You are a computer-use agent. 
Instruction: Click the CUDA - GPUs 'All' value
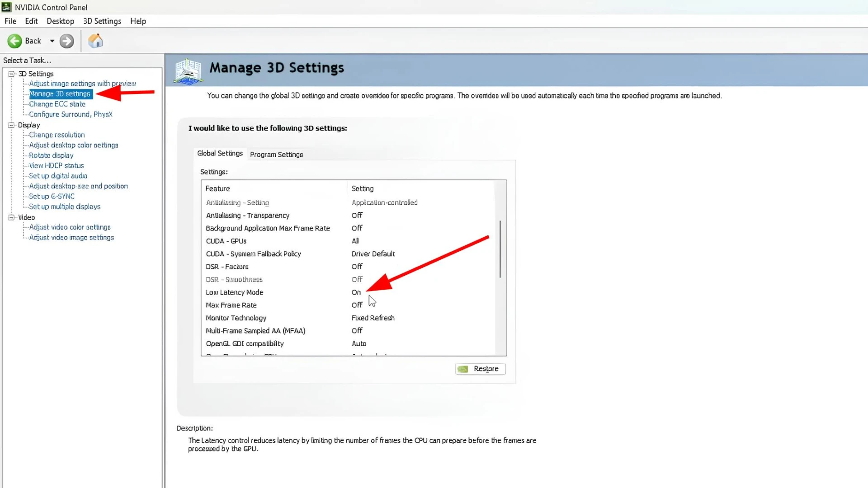pyautogui.click(x=355, y=241)
